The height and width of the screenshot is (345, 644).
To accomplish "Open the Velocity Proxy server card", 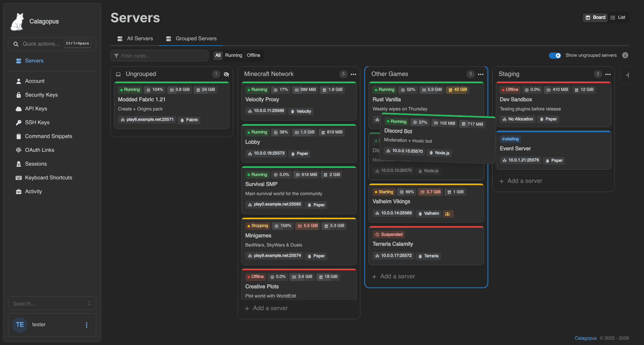I will [x=299, y=102].
